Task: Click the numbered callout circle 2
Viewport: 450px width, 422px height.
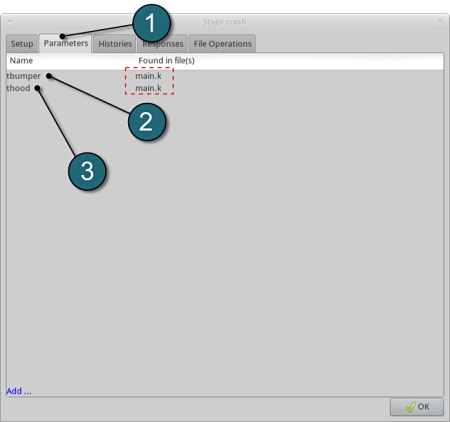Action: click(x=147, y=122)
